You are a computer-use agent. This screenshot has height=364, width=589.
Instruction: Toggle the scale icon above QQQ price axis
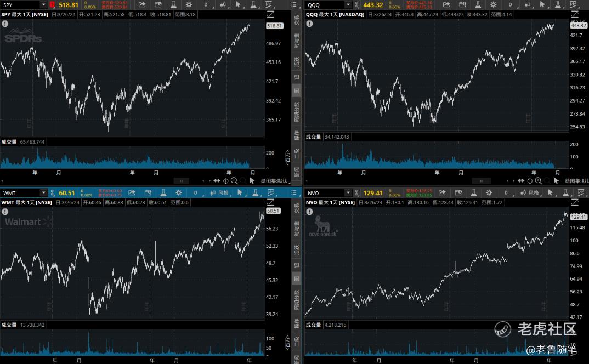pyautogui.click(x=575, y=14)
